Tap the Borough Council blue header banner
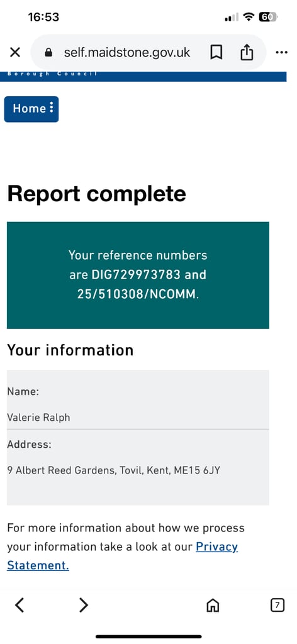 click(x=143, y=76)
